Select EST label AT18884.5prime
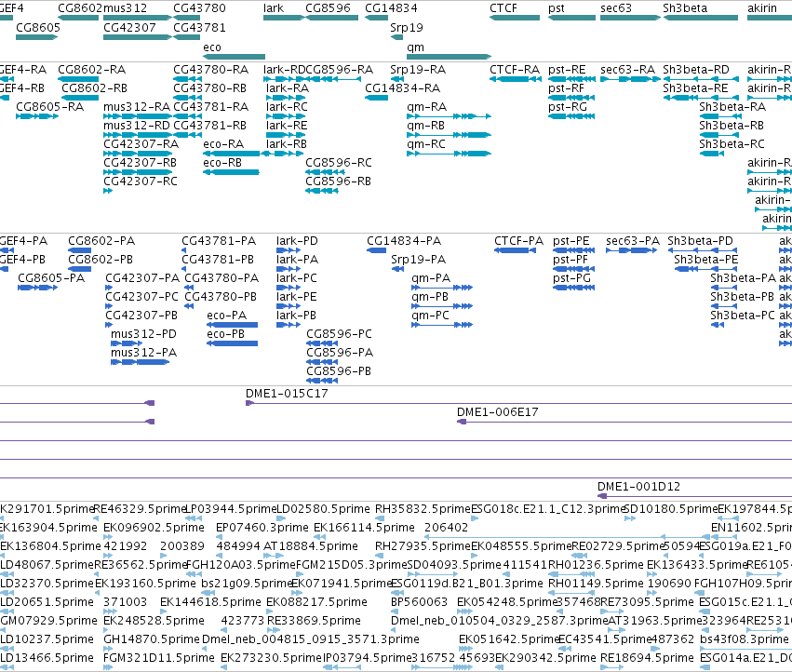 coord(311,546)
